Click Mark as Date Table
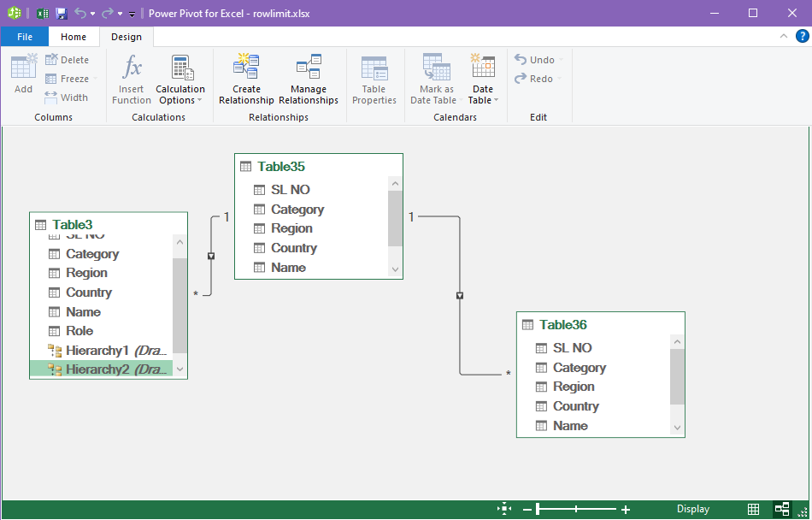 [x=435, y=80]
